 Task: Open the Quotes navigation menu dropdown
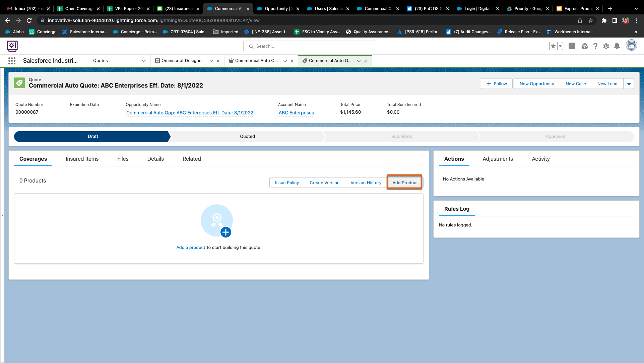(x=144, y=61)
